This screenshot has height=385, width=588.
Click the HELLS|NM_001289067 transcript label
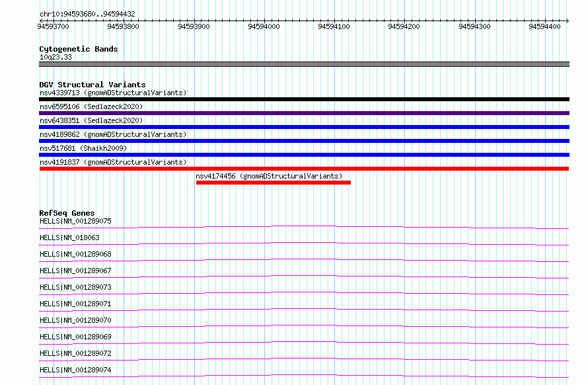click(x=75, y=271)
